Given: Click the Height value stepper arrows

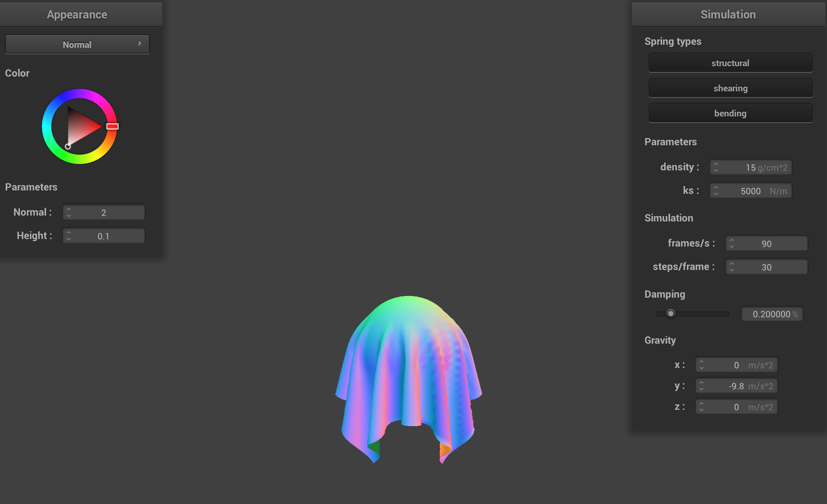Looking at the screenshot, I should tap(69, 236).
